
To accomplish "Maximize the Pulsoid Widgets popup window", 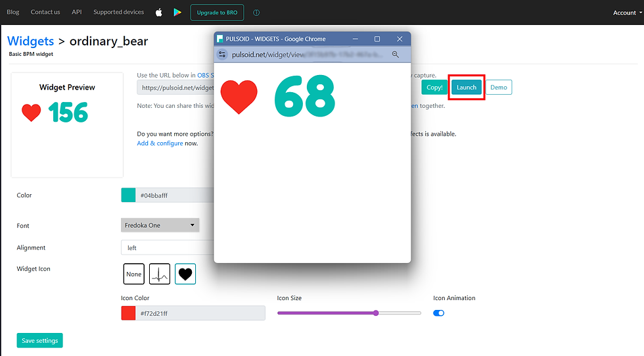I will pos(377,39).
